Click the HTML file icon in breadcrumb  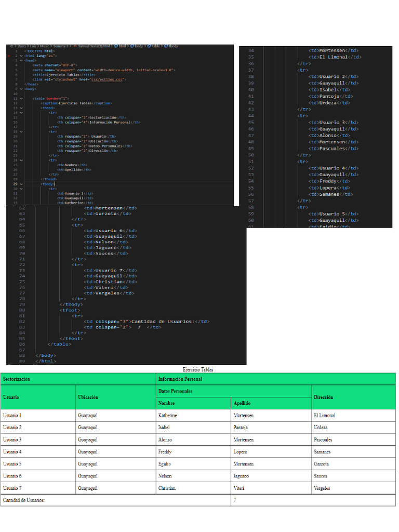click(x=75, y=46)
